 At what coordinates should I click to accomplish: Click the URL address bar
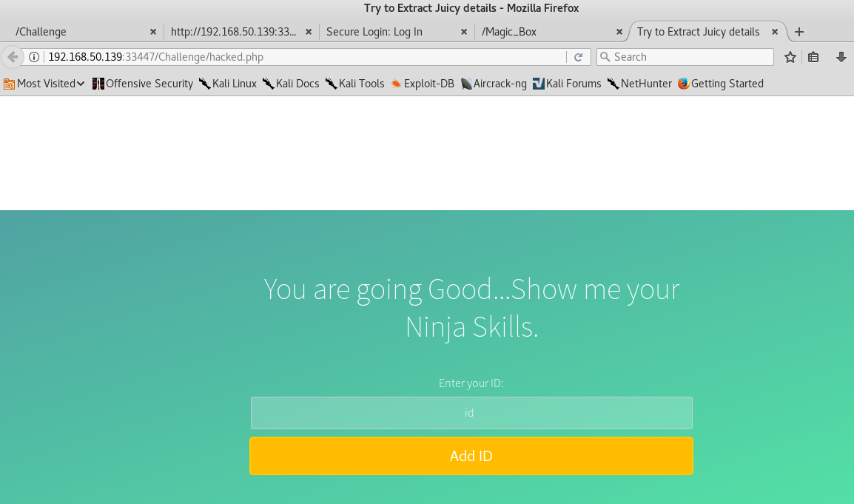305,57
